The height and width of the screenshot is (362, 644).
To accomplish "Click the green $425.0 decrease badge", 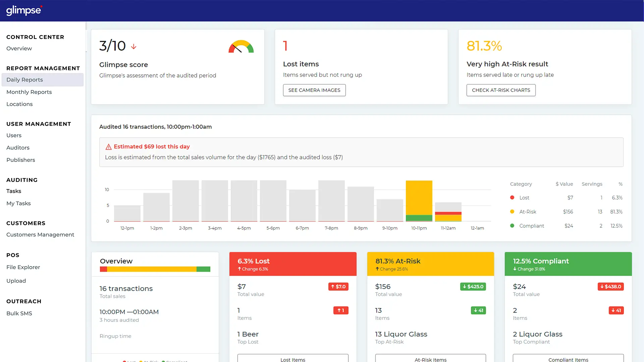I will pyautogui.click(x=473, y=287).
